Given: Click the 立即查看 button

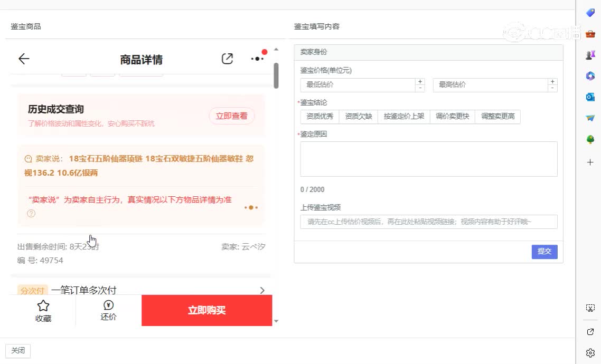Looking at the screenshot, I should (x=231, y=116).
